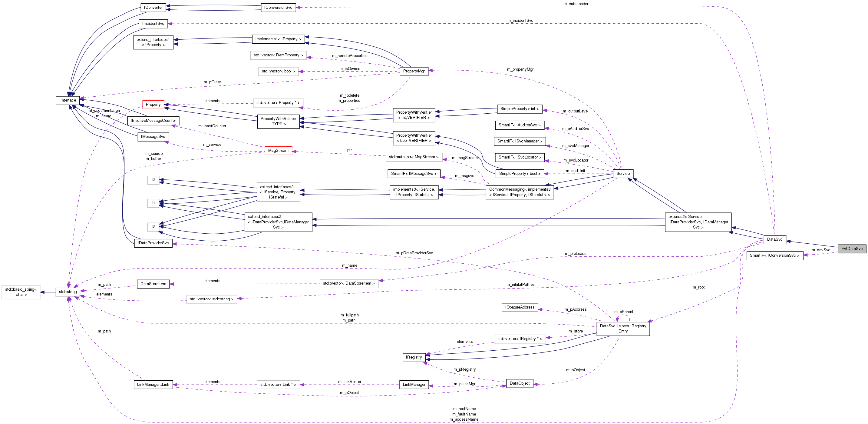Select the IMessageSvc node

(x=153, y=137)
